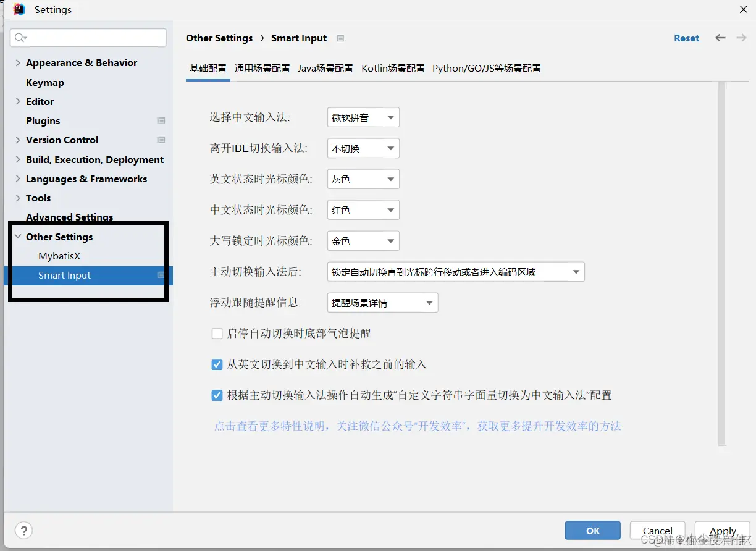Open the help icon at bottom left

point(23,530)
